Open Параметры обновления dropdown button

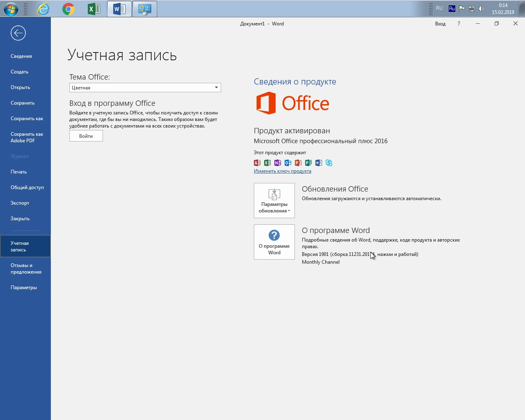tap(274, 201)
